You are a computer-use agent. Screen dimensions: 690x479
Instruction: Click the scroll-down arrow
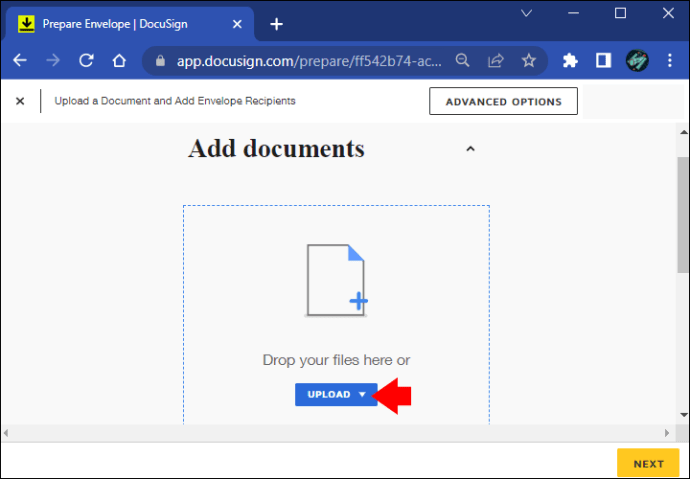click(683, 415)
